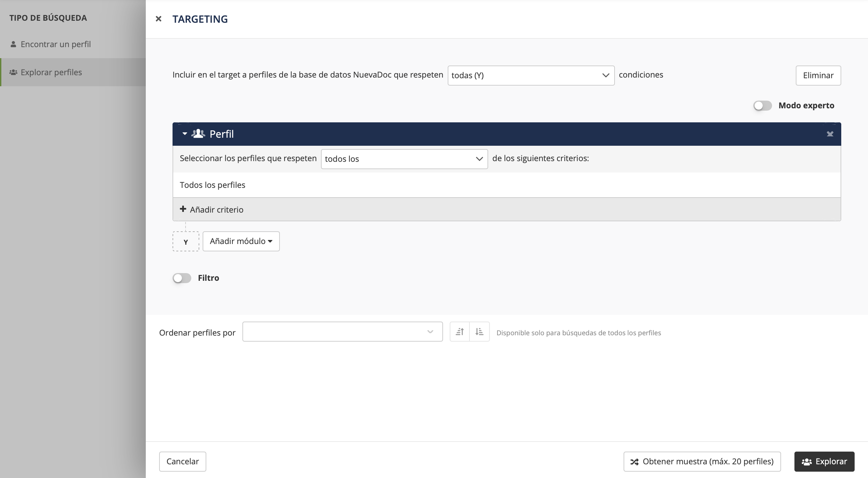Click the descending sort order icon
868x478 pixels.
(x=479, y=332)
